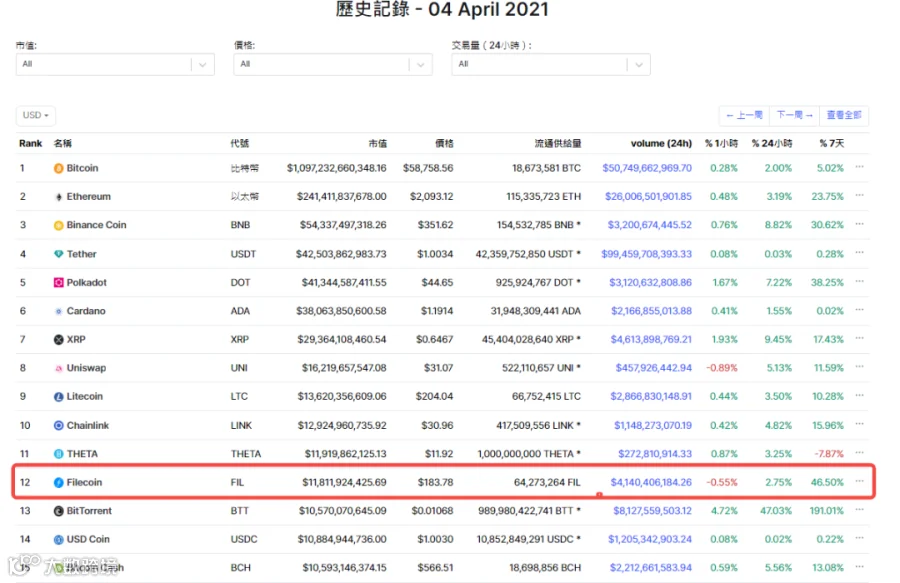Open the 市值 market cap filter dropdown
This screenshot has height=583, width=900.
pos(115,64)
